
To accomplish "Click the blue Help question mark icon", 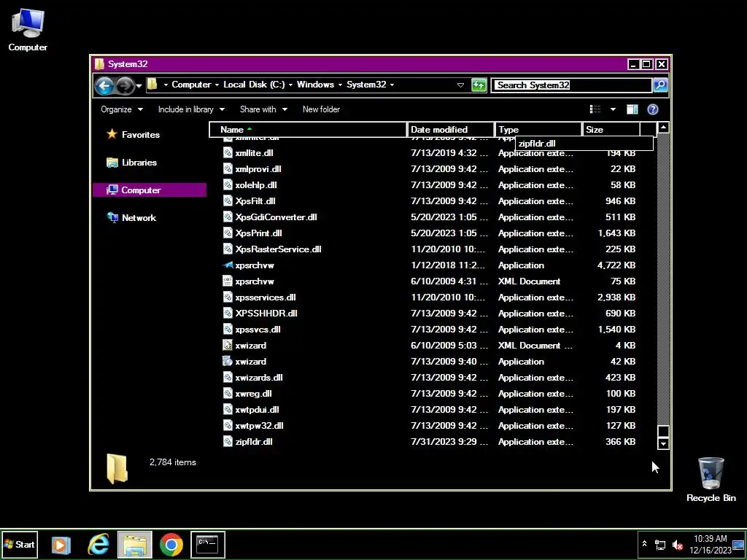I will click(x=653, y=109).
